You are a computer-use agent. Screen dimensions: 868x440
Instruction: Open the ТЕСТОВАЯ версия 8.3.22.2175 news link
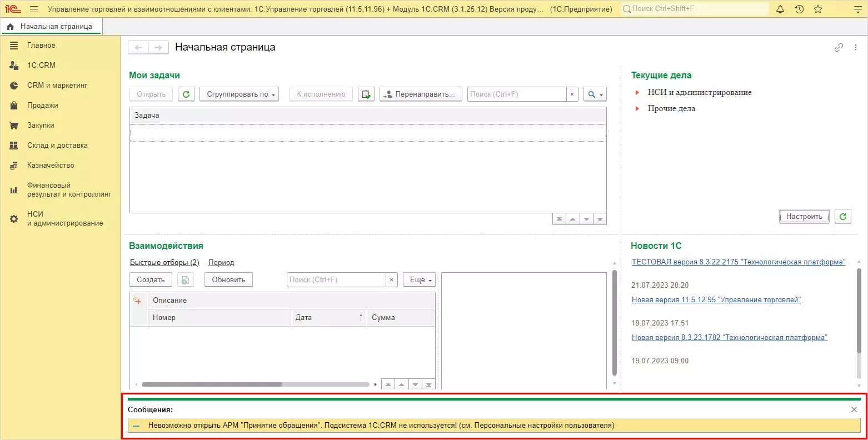pos(739,262)
